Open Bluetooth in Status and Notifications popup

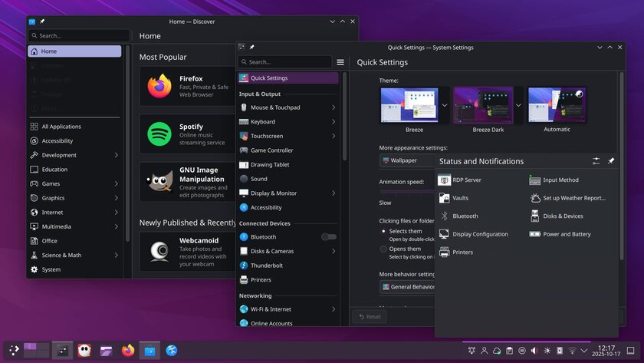(x=465, y=216)
